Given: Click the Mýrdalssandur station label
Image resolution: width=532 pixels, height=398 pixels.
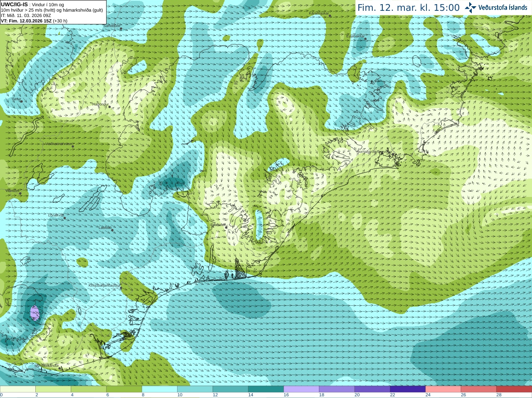Looking at the screenshot, I should 47,365.
